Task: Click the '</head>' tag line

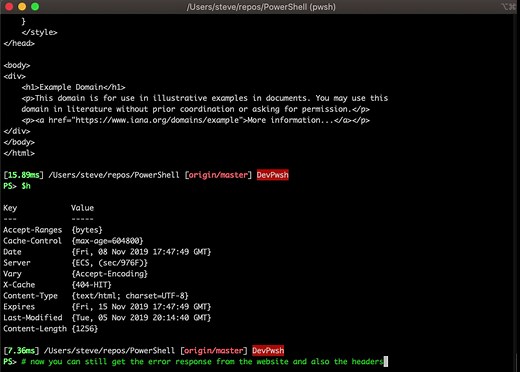Action: pos(19,43)
